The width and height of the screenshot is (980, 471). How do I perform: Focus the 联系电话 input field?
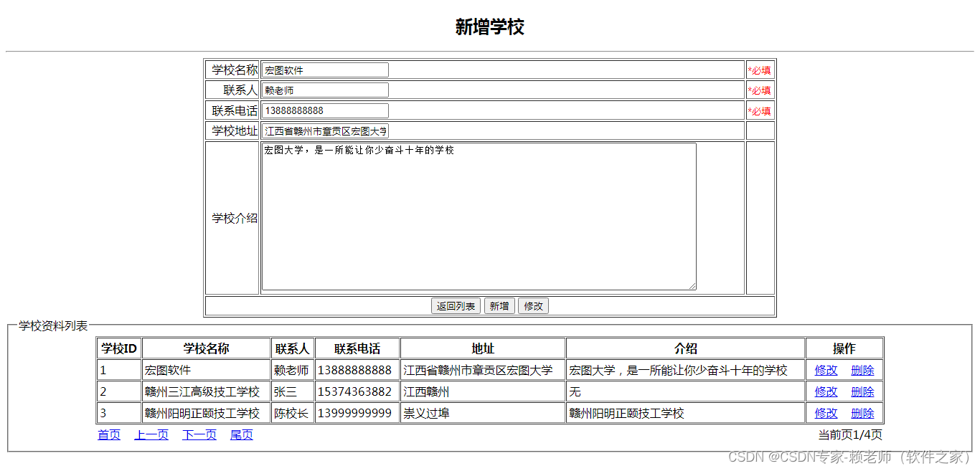click(x=325, y=110)
